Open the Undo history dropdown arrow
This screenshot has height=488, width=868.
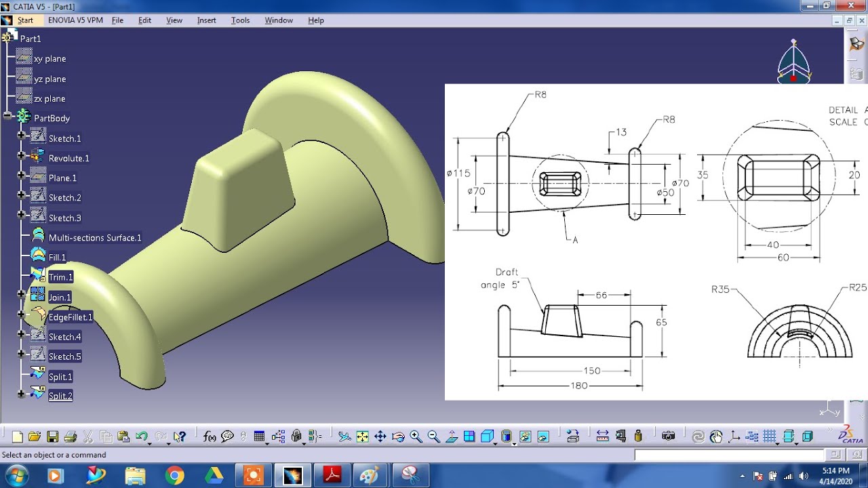(149, 444)
